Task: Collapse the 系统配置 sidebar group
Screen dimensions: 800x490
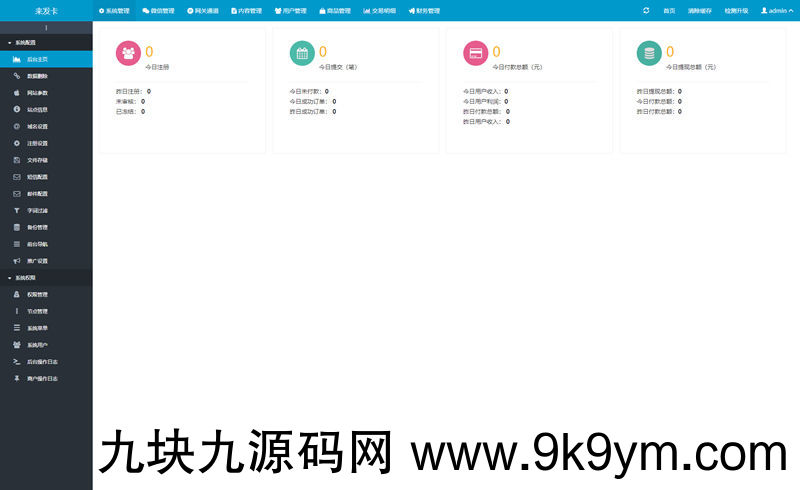Action: coord(28,43)
